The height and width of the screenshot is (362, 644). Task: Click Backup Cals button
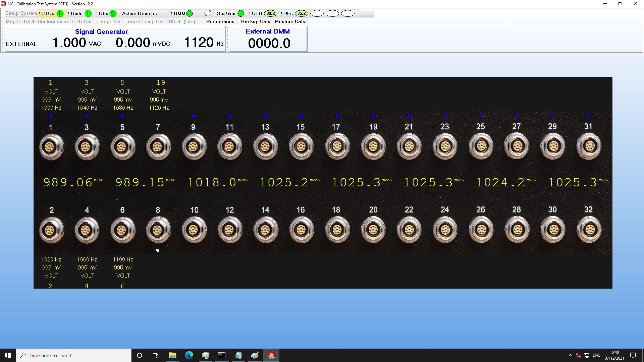tap(255, 21)
